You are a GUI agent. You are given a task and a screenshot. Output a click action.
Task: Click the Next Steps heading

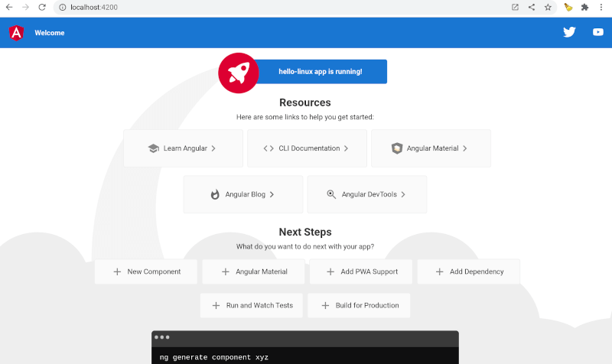tap(305, 232)
